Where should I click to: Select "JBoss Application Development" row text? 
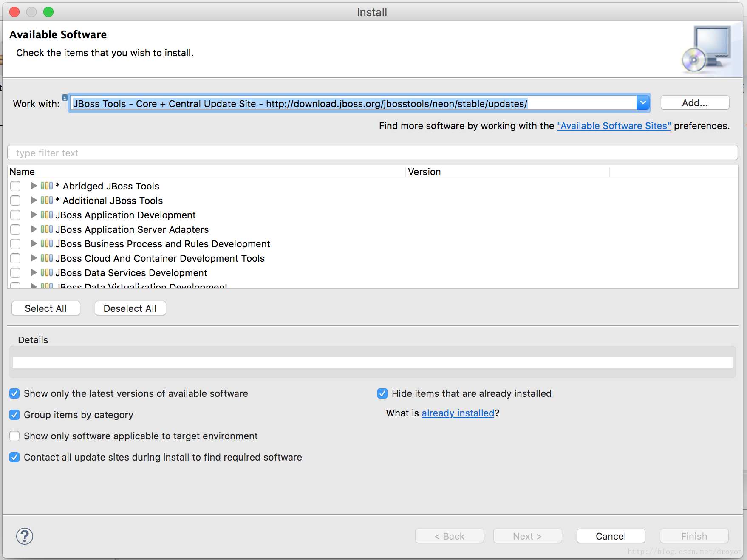tap(125, 215)
